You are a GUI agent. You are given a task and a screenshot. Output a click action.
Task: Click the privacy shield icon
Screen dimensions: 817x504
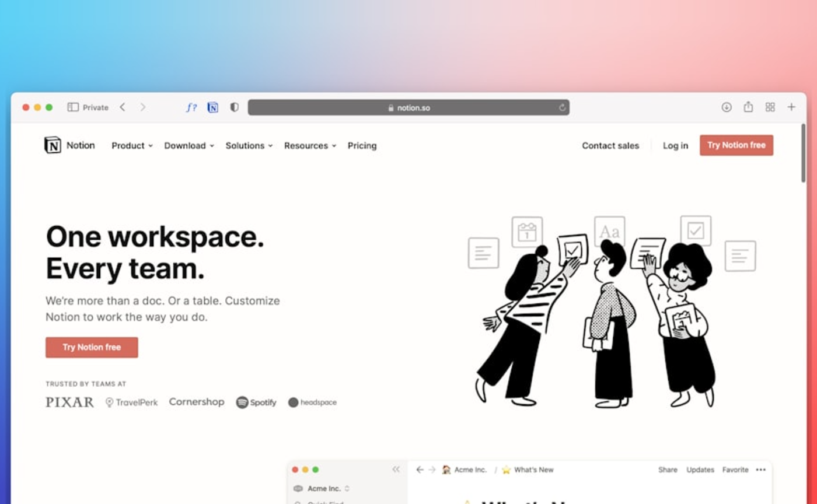[x=234, y=107]
